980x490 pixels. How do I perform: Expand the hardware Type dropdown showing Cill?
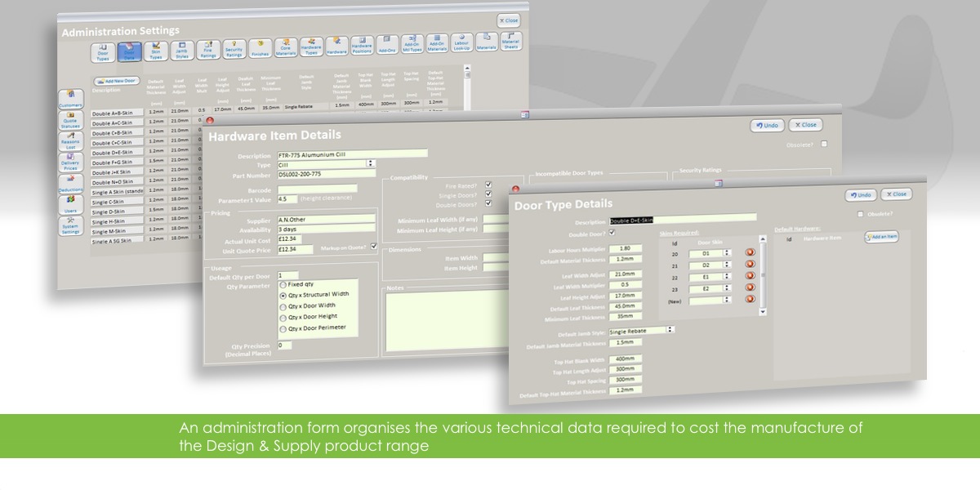click(371, 163)
